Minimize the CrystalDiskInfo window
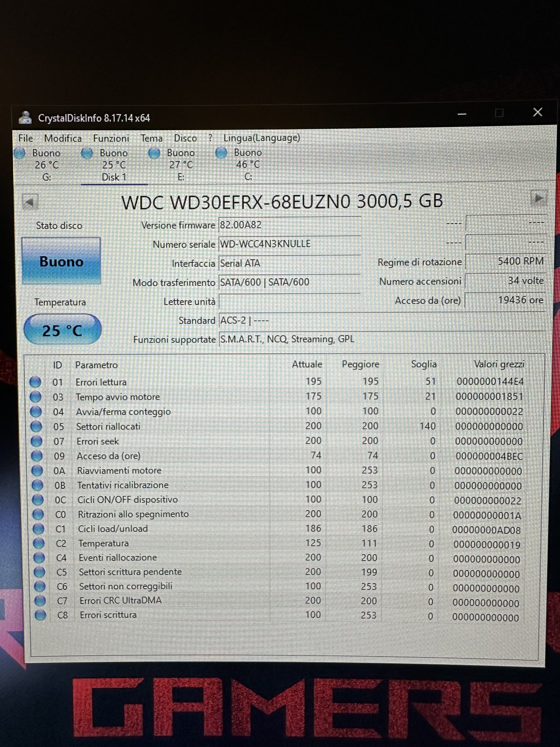Viewport: 560px width, 747px height. click(x=462, y=113)
